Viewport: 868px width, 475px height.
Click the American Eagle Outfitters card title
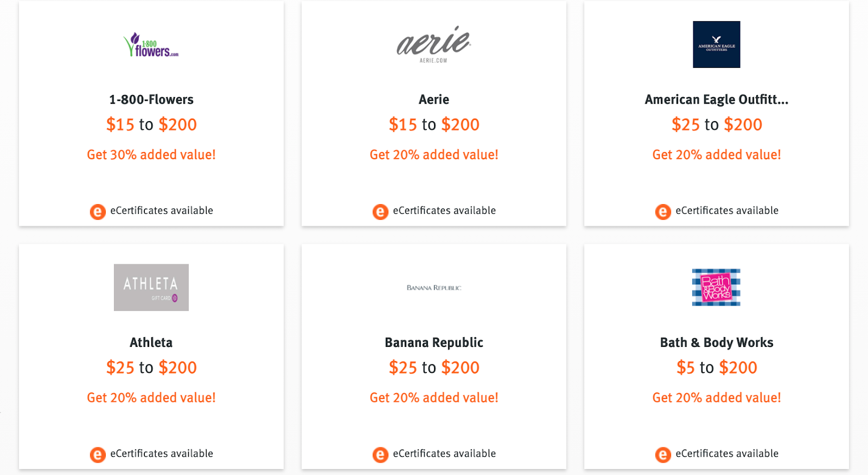click(716, 99)
